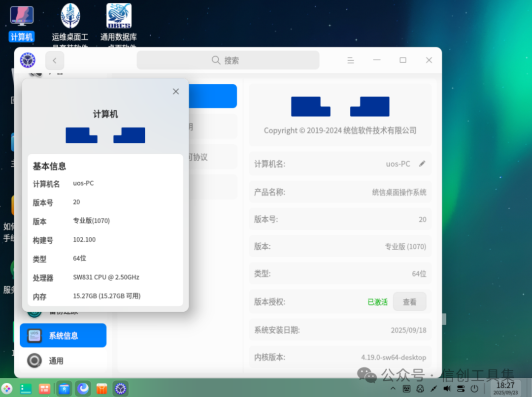Open the 通用数据库 DBCS desktop shortcut
The height and width of the screenshot is (397, 532).
[119, 25]
